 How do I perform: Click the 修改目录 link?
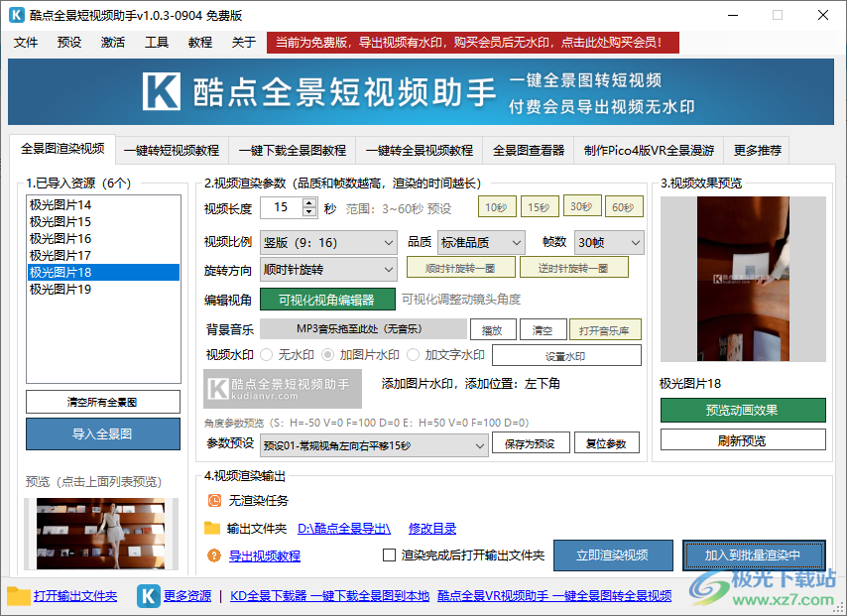pyautogui.click(x=432, y=527)
